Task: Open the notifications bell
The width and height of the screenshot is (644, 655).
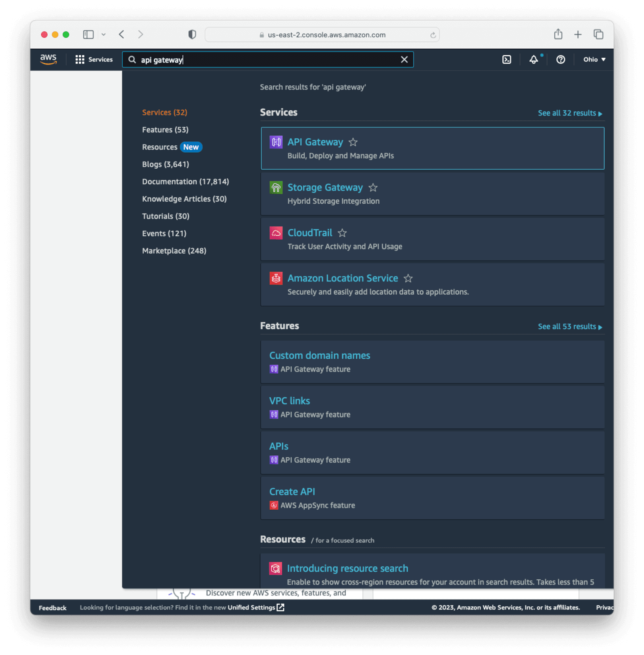Action: tap(534, 60)
